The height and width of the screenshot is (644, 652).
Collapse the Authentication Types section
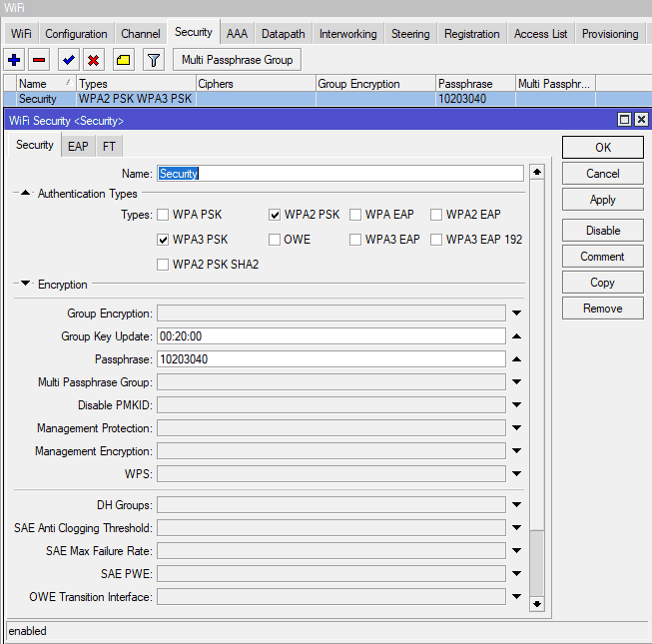pyautogui.click(x=26, y=194)
